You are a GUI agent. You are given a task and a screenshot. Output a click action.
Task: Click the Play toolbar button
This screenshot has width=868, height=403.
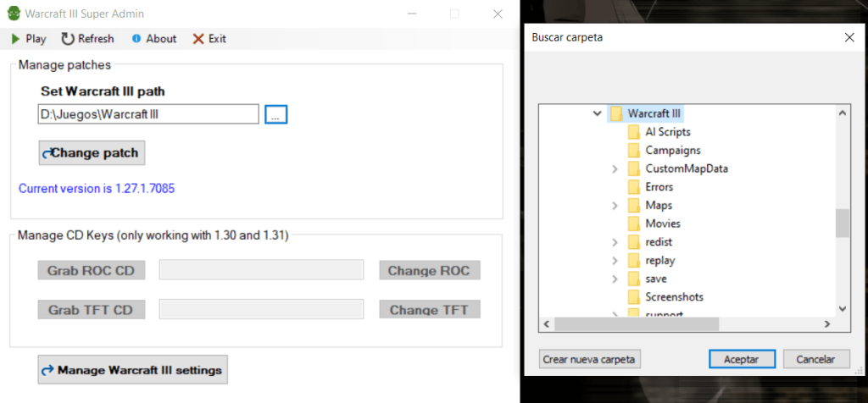pyautogui.click(x=28, y=39)
